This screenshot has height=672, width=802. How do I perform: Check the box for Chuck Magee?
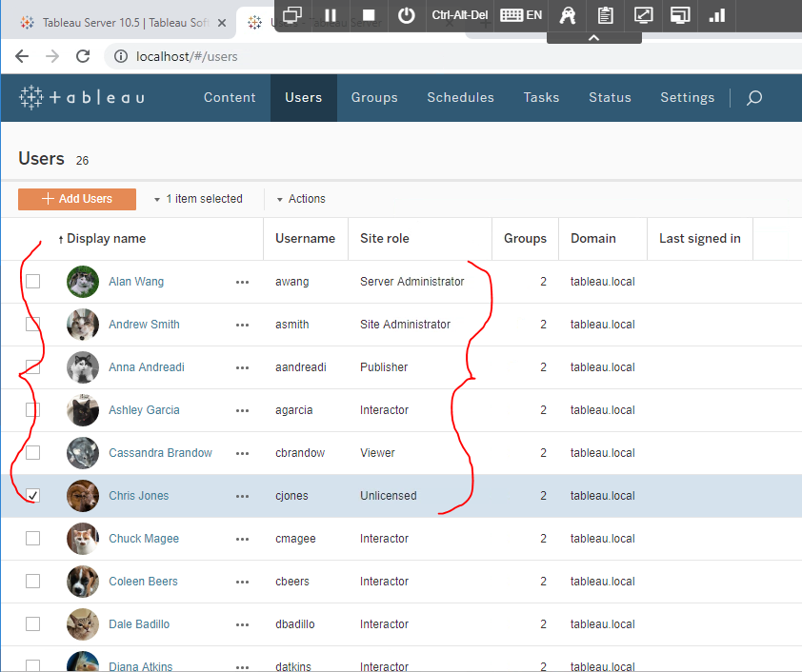(x=32, y=538)
